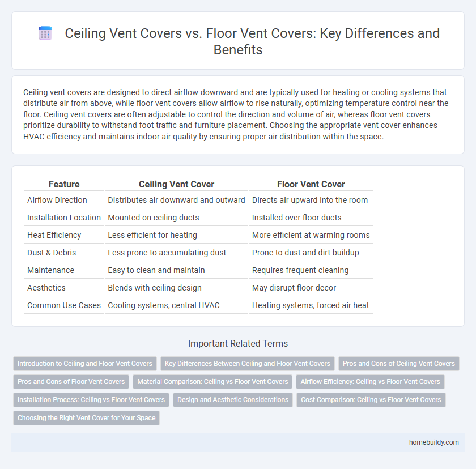The image size is (476, 469).
Task: Select the Feature column header
Action: [64, 184]
